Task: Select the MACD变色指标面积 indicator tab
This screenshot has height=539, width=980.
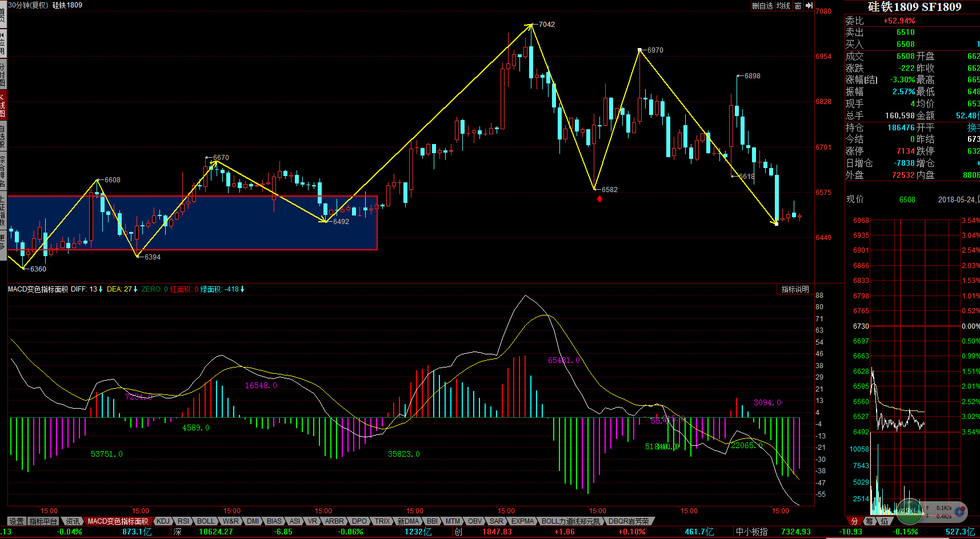Action: tap(118, 521)
